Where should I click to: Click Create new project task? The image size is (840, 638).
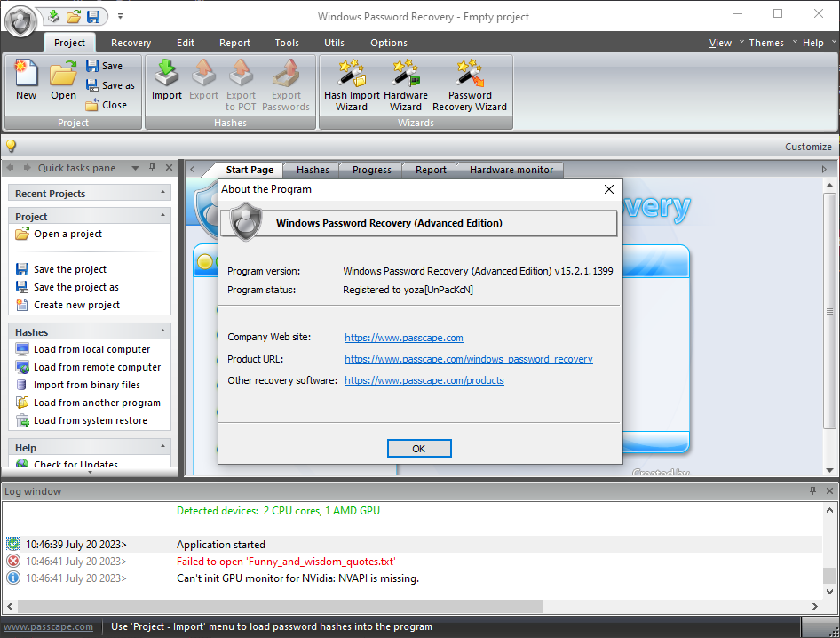[x=68, y=305]
